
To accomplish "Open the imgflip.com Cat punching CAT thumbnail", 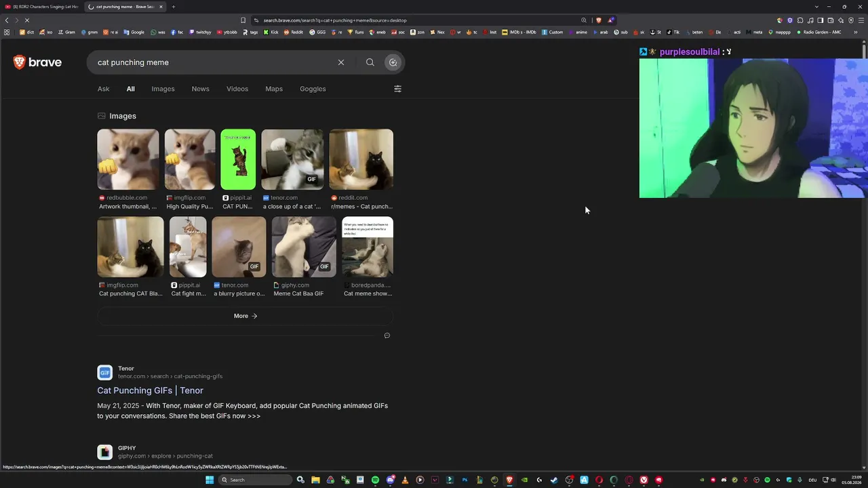I will pos(130,247).
